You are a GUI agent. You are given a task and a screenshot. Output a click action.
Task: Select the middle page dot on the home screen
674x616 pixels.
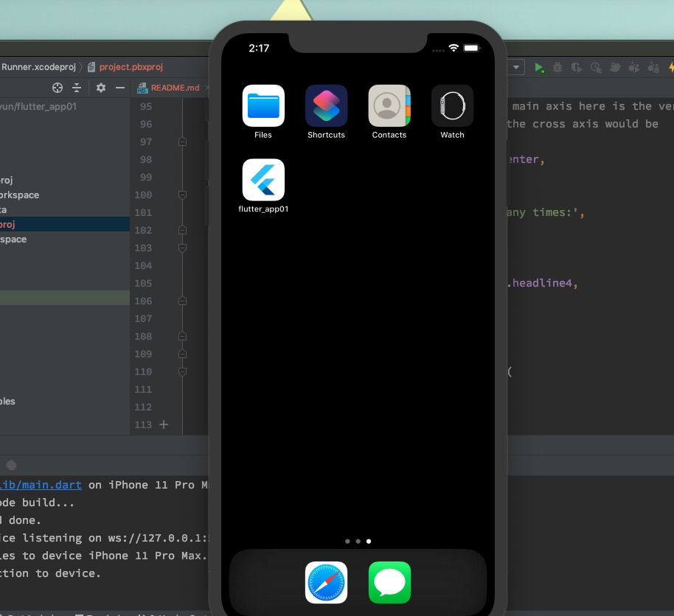pyautogui.click(x=358, y=542)
